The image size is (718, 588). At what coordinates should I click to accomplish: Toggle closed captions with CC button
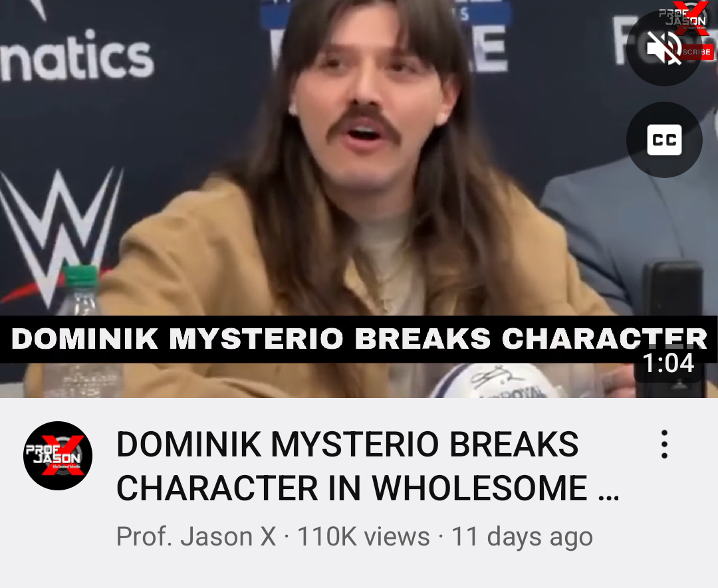point(664,140)
